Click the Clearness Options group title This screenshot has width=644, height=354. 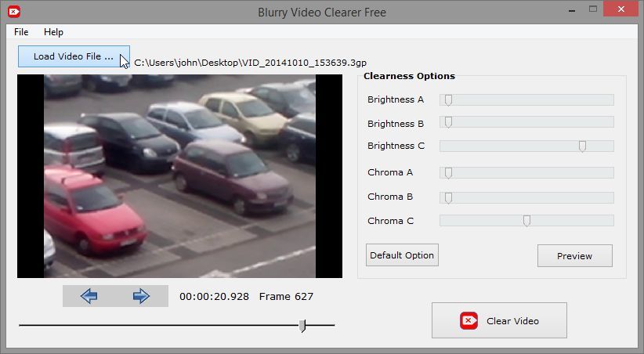[409, 76]
